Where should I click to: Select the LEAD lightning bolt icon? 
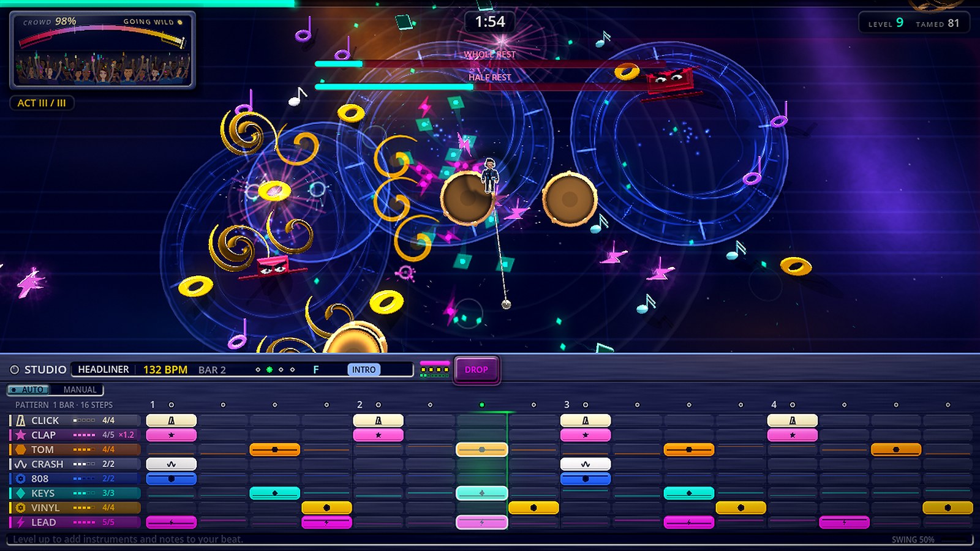pos(21,522)
